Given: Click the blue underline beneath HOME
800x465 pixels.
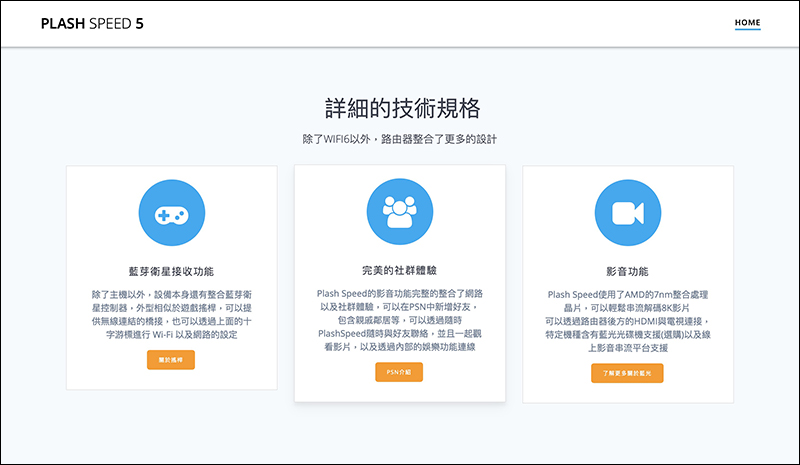Looking at the screenshot, I should (x=747, y=29).
